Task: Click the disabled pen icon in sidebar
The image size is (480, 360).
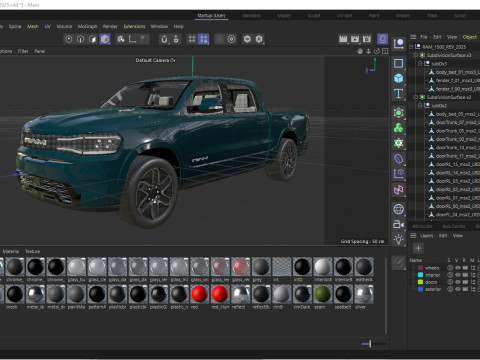Action: pyautogui.click(x=398, y=263)
